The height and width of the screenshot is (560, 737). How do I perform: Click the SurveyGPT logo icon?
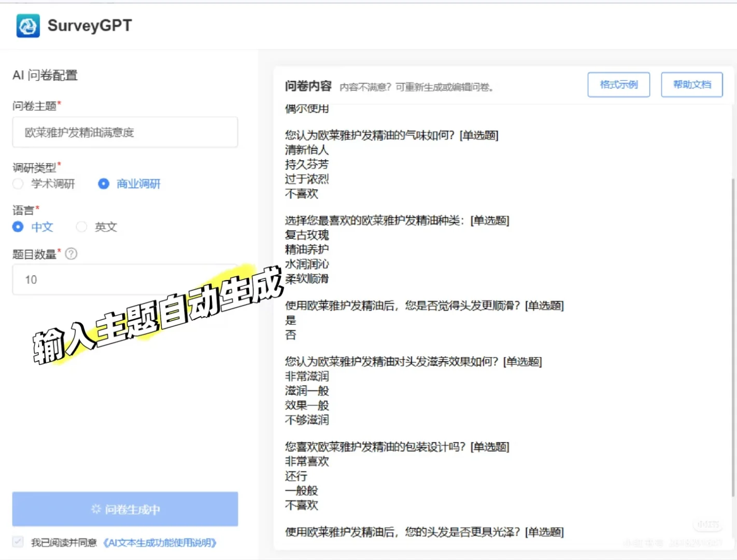coord(28,25)
